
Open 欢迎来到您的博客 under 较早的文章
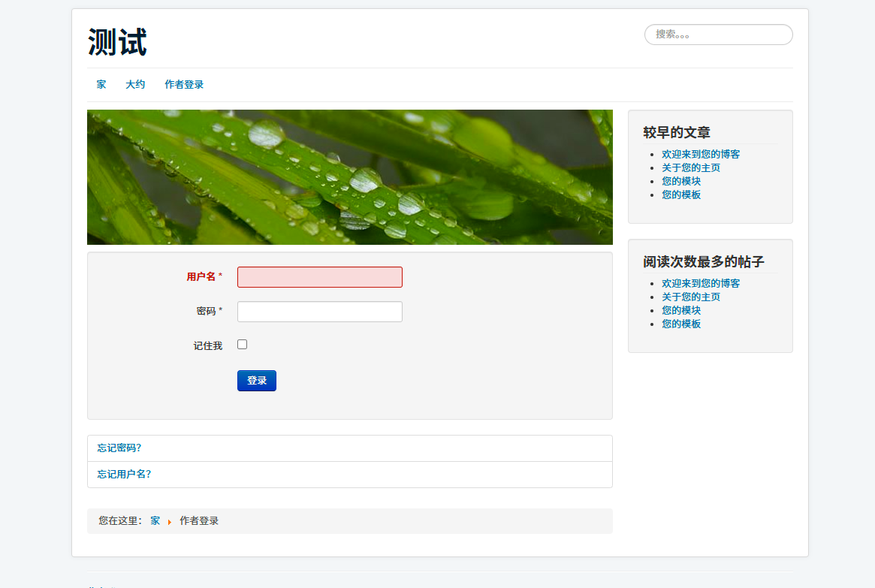click(700, 155)
